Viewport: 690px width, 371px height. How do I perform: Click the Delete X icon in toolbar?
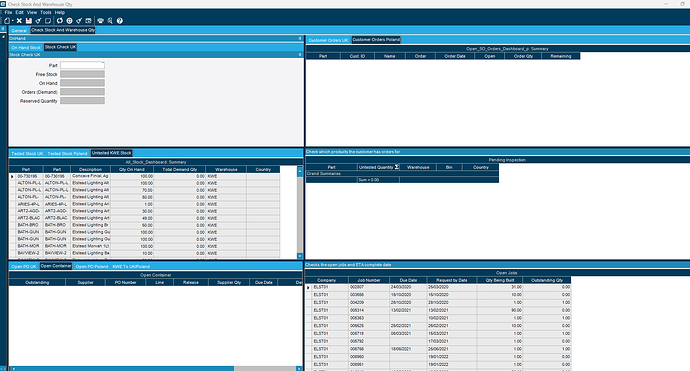19,21
